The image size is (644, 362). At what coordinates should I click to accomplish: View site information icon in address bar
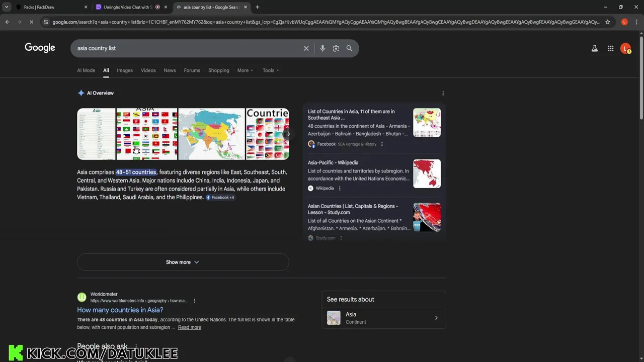[x=46, y=22]
